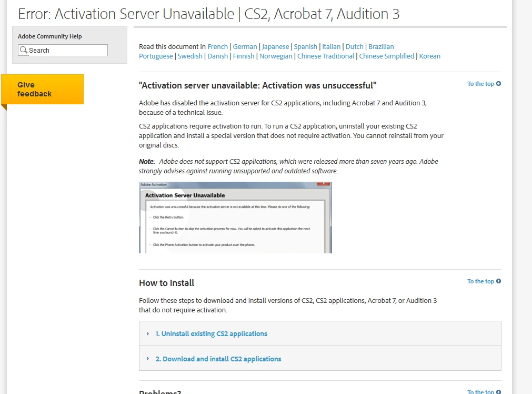Select the Danish language link

217,56
